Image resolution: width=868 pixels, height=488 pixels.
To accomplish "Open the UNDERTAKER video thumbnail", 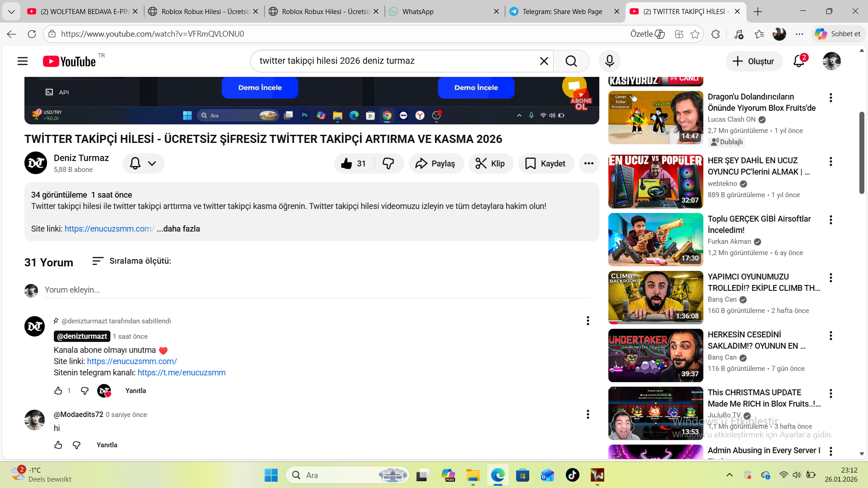I will click(x=655, y=355).
